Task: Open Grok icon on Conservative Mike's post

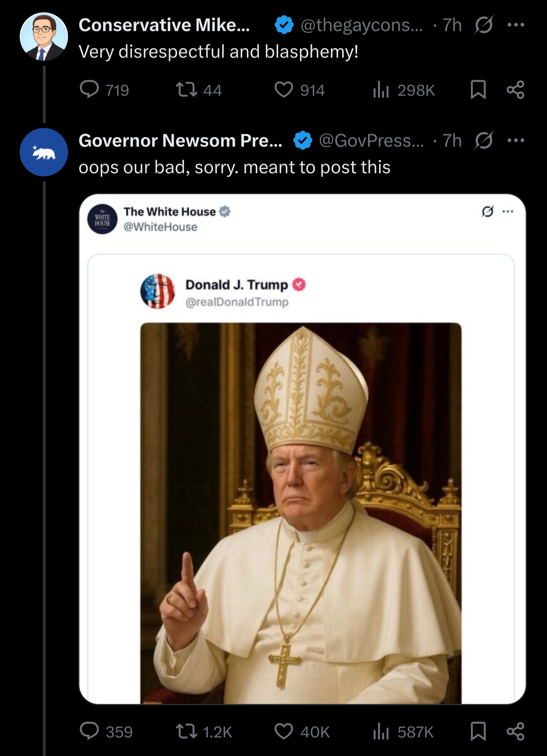Action: pyautogui.click(x=484, y=25)
